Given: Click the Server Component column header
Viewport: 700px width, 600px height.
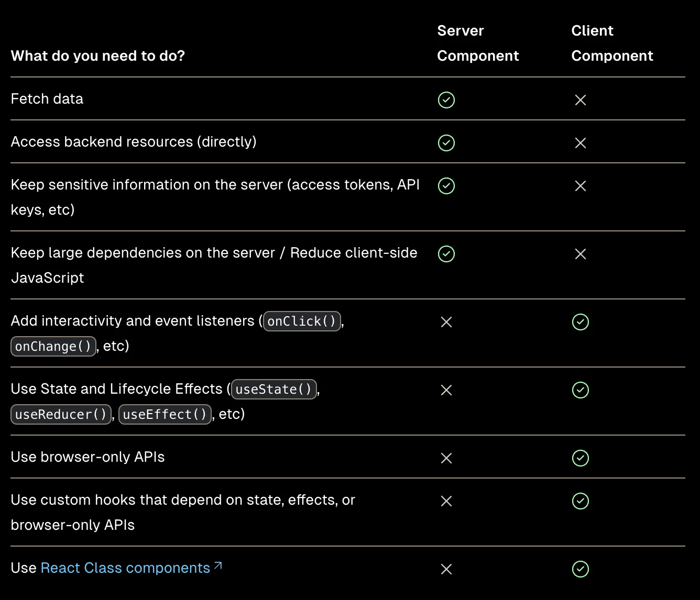Looking at the screenshot, I should click(x=478, y=43).
